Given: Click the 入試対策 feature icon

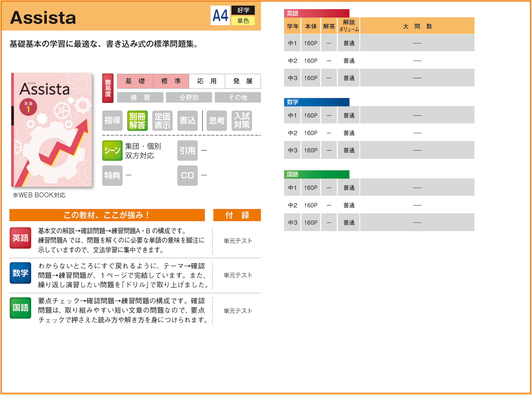Looking at the screenshot, I should tap(242, 121).
